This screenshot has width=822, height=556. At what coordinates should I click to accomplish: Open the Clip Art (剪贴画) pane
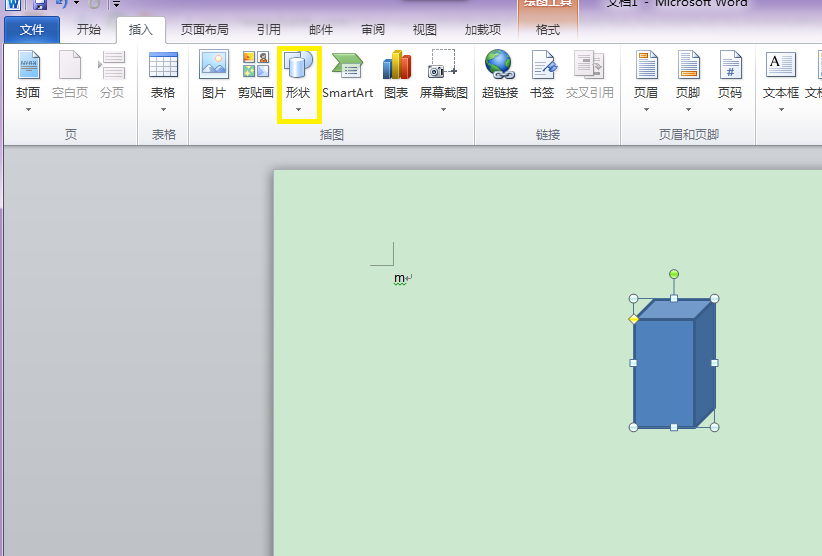(x=255, y=75)
